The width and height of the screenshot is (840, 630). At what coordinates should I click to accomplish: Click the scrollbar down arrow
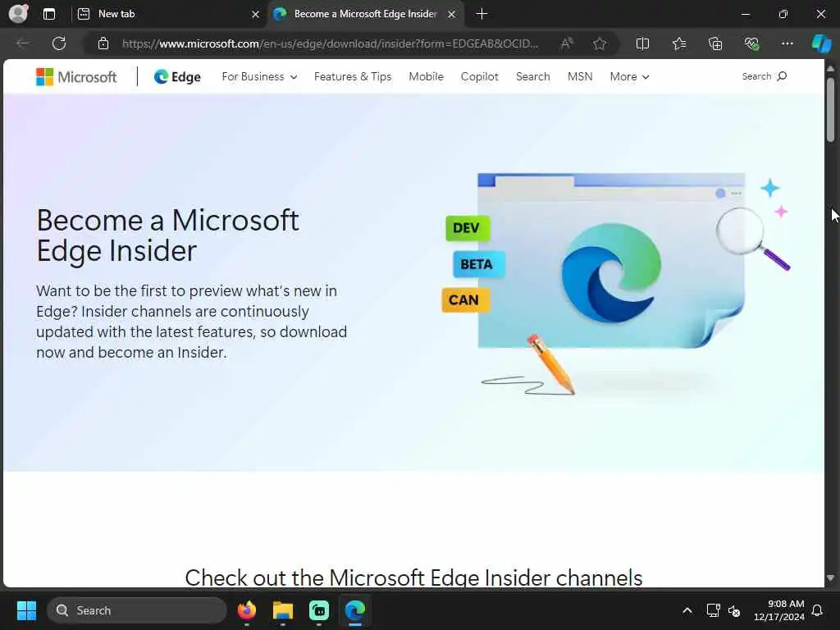pyautogui.click(x=830, y=578)
